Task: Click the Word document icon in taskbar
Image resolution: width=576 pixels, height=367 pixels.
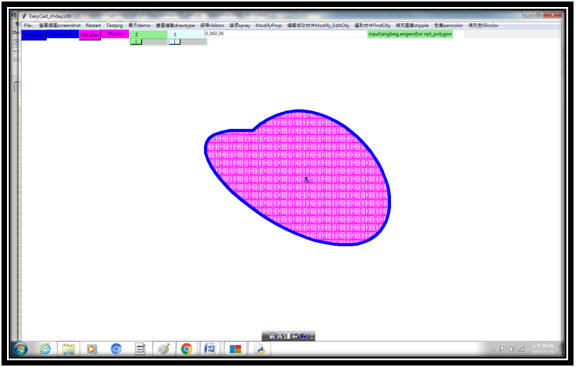Action: pos(209,348)
